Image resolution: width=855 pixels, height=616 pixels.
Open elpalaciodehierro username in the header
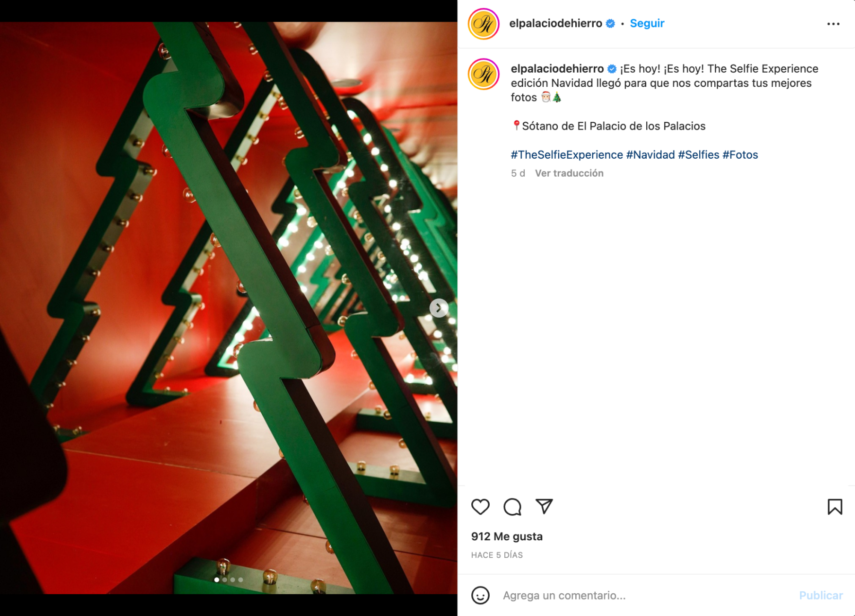coord(556,23)
